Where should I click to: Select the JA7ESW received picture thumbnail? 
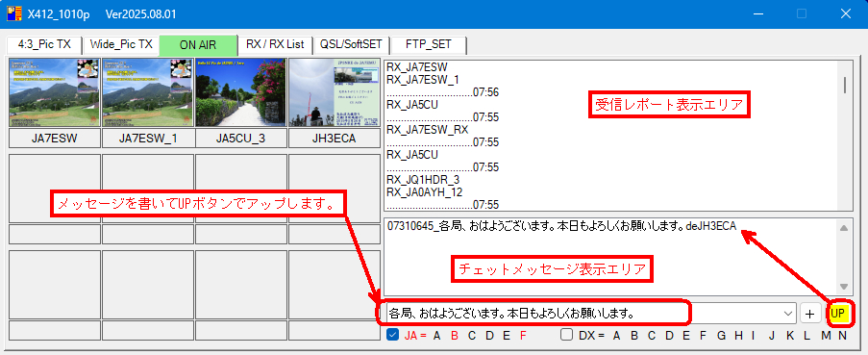(55, 92)
